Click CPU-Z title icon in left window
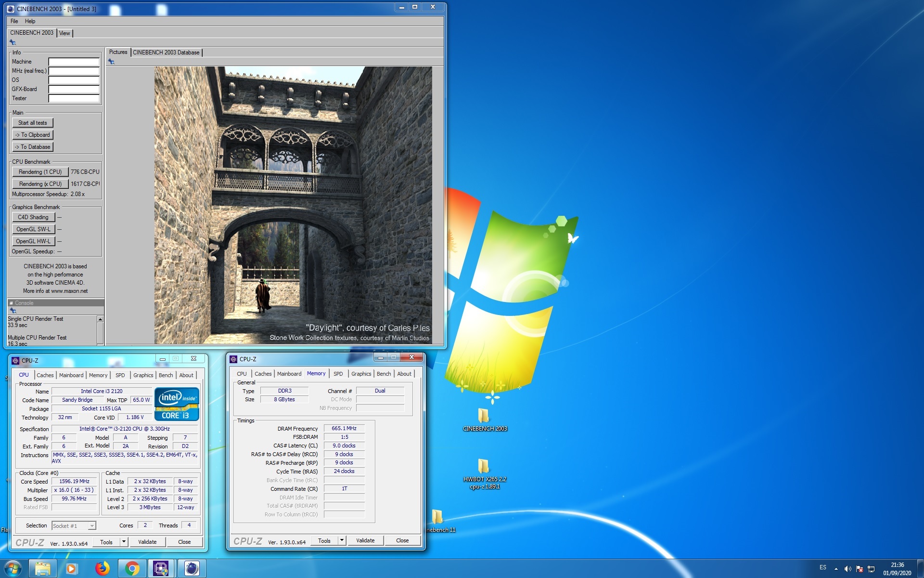The width and height of the screenshot is (924, 578). click(15, 360)
